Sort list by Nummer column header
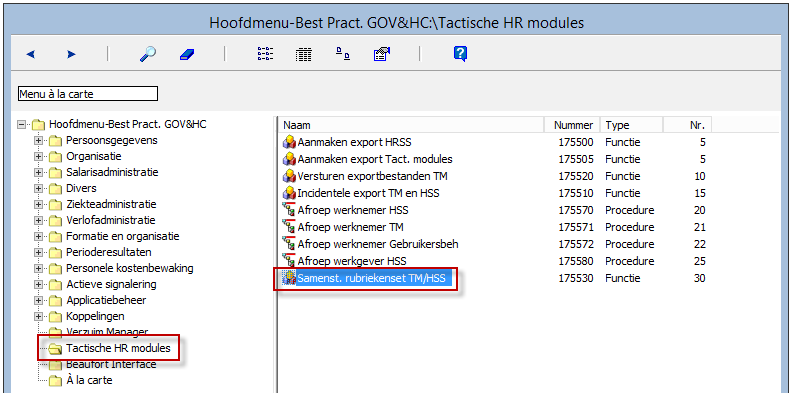 pos(572,125)
